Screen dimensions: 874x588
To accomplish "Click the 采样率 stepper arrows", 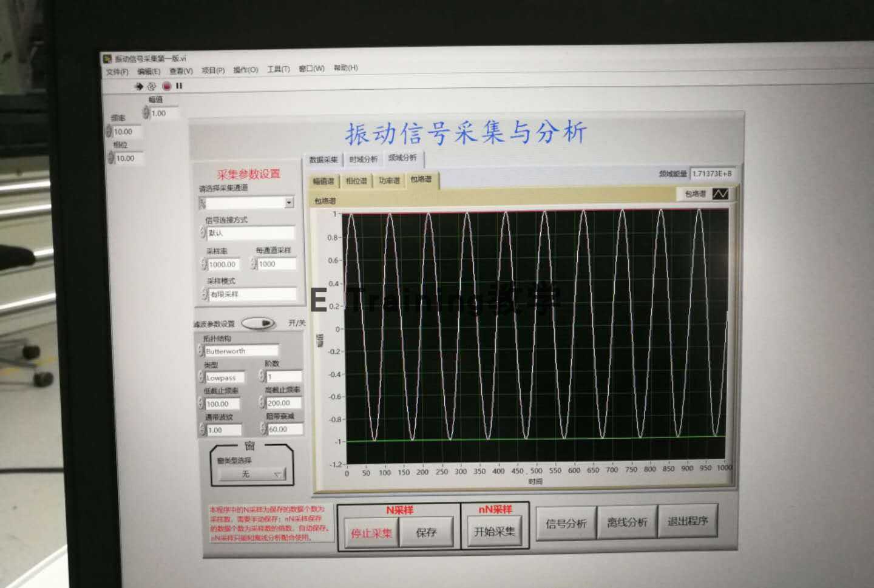I will click(x=204, y=265).
